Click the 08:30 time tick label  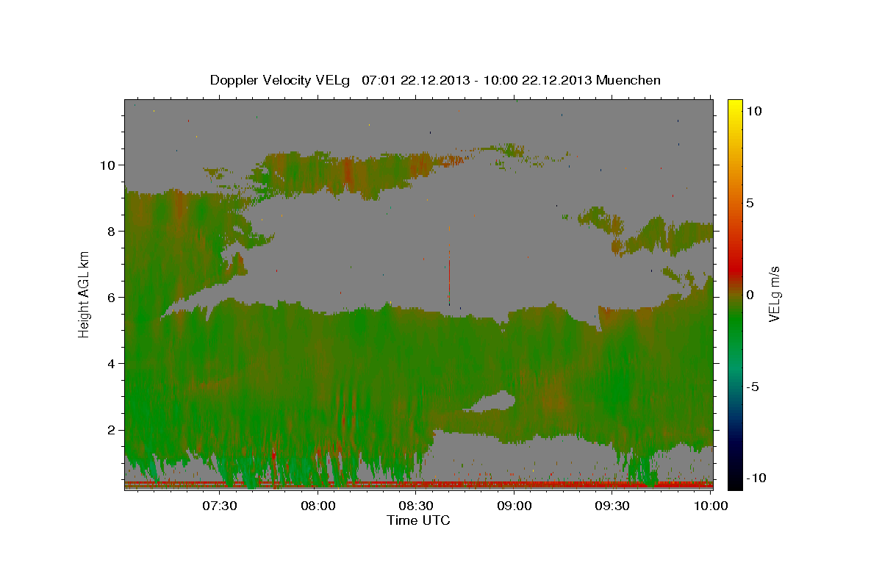(416, 506)
